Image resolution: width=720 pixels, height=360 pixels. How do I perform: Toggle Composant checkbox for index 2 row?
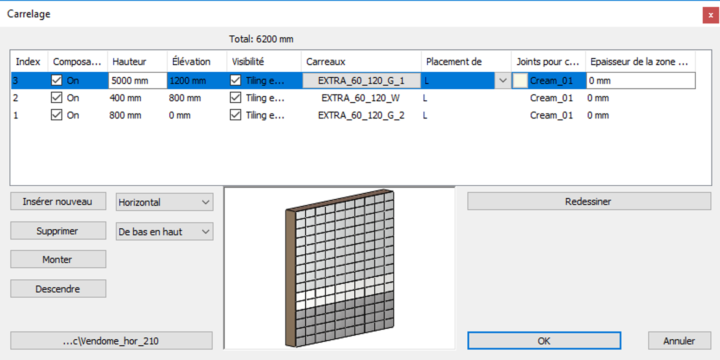pos(57,98)
